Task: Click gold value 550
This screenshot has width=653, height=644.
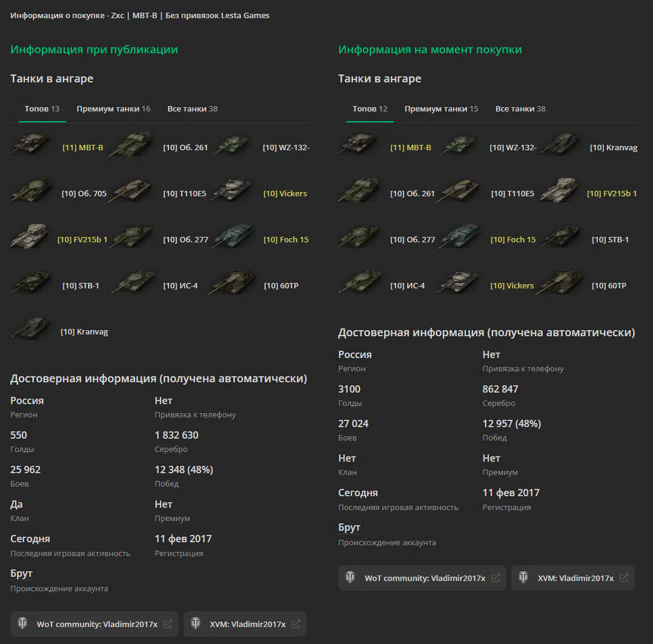Action: [19, 436]
